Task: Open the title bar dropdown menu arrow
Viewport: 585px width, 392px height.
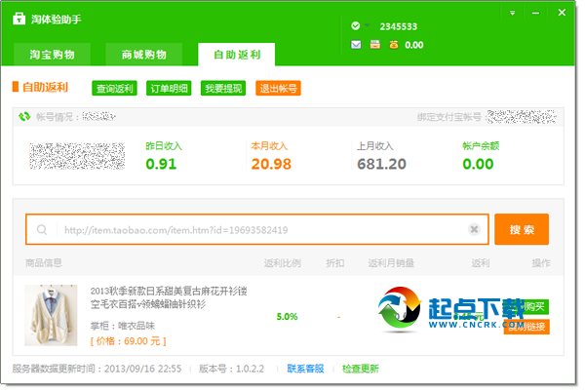Action: [x=512, y=13]
